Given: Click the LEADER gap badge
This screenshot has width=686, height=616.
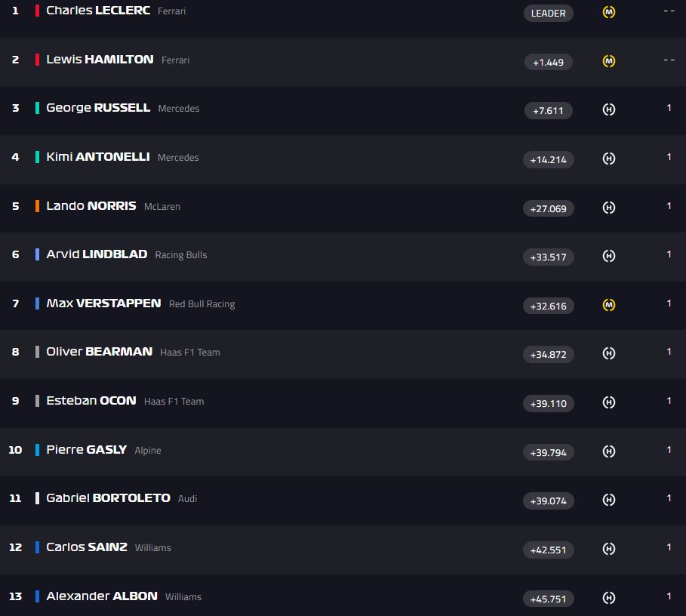Looking at the screenshot, I should click(548, 13).
